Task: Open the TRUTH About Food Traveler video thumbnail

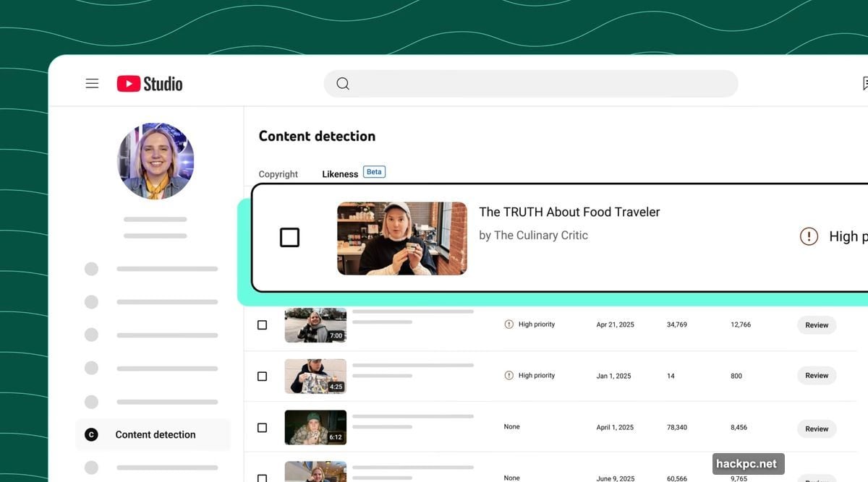Action: tap(401, 238)
